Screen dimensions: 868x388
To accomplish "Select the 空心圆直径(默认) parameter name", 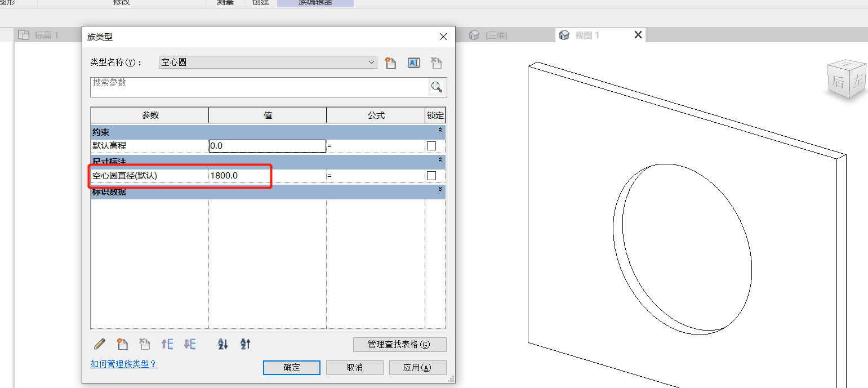I will [x=149, y=176].
